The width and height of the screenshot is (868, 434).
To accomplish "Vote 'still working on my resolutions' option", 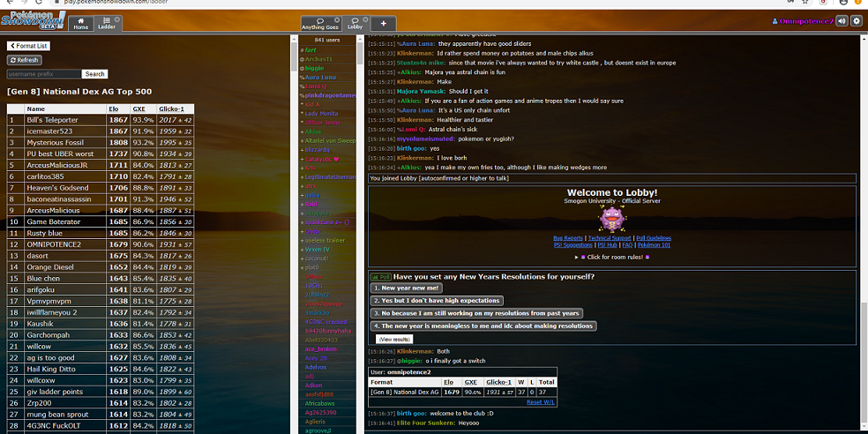I will pos(476,313).
